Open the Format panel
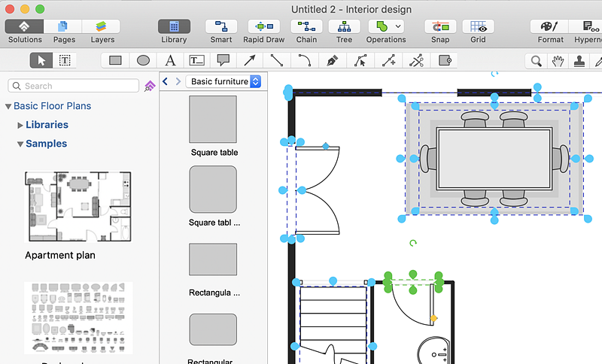This screenshot has width=602, height=364. click(550, 27)
